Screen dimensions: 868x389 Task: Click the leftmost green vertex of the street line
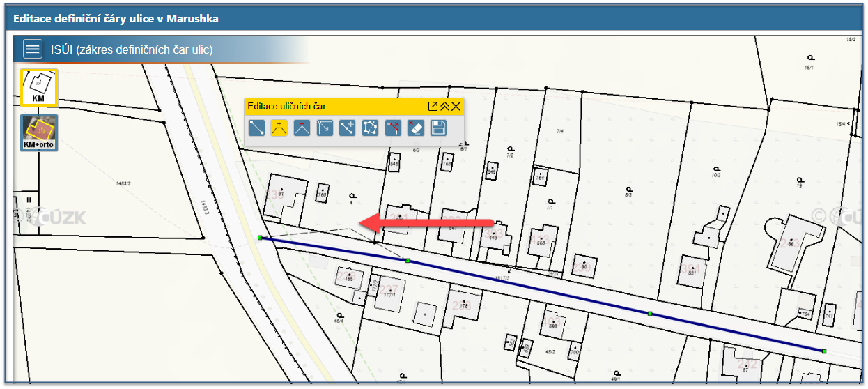click(260, 238)
